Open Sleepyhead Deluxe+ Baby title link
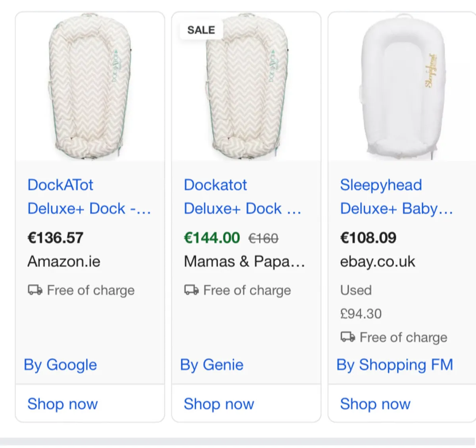Image resolution: width=476 pixels, height=448 pixels. click(396, 197)
